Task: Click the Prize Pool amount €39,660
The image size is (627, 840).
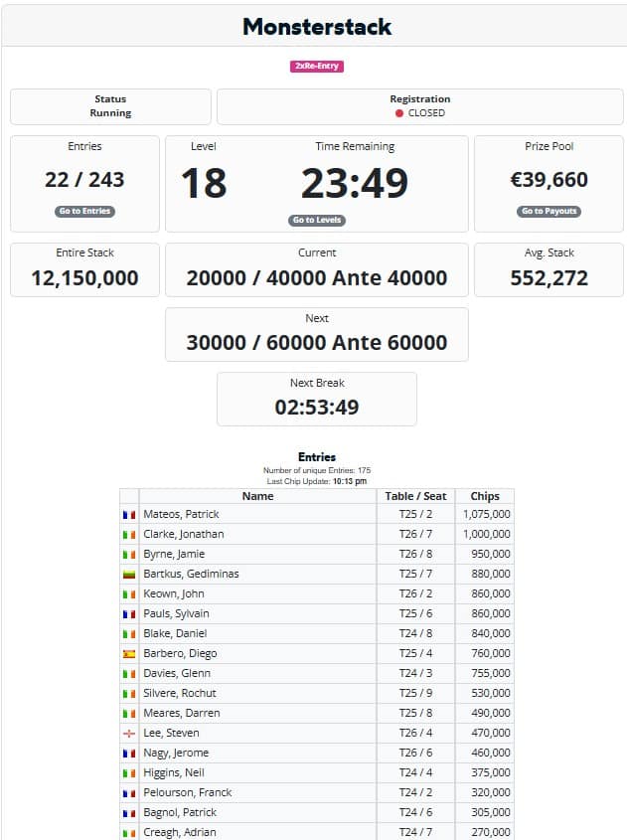Action: coord(549,180)
